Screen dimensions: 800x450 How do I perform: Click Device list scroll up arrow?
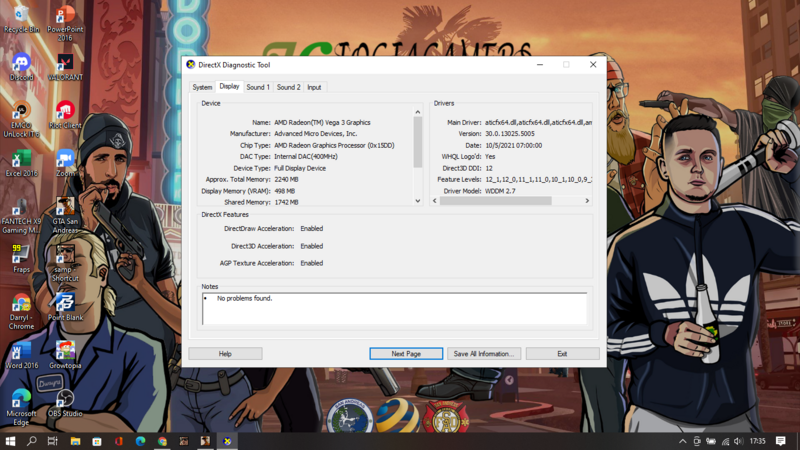418,112
